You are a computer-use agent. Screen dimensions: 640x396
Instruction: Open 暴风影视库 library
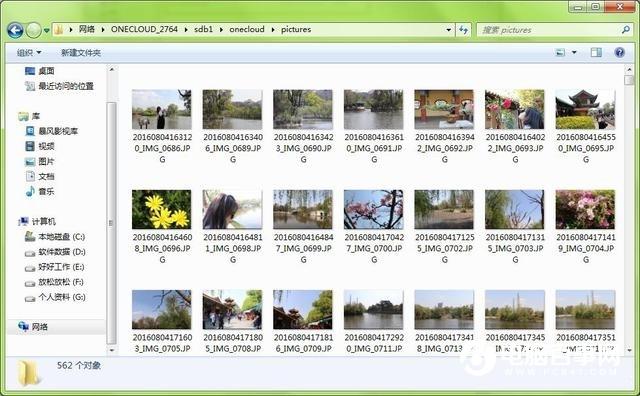51,131
